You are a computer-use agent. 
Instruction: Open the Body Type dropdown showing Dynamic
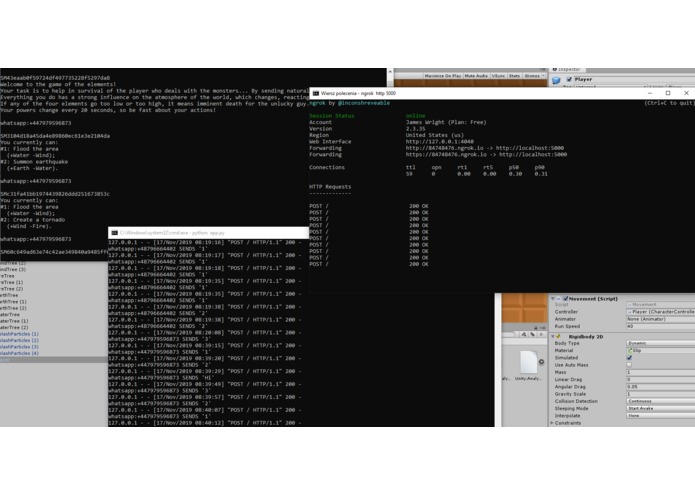click(660, 343)
